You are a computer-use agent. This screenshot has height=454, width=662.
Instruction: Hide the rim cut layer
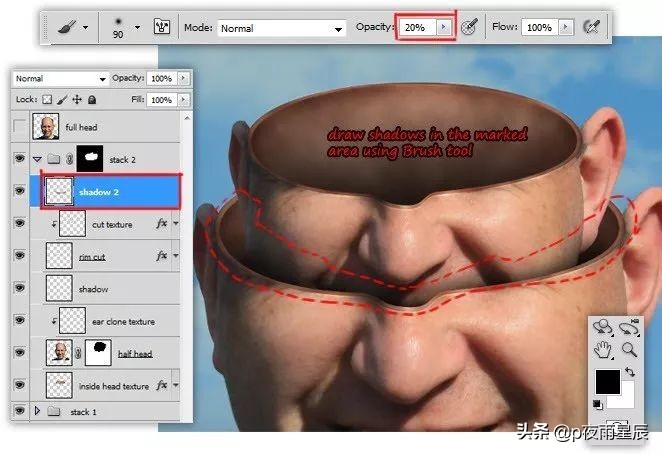coord(19,256)
